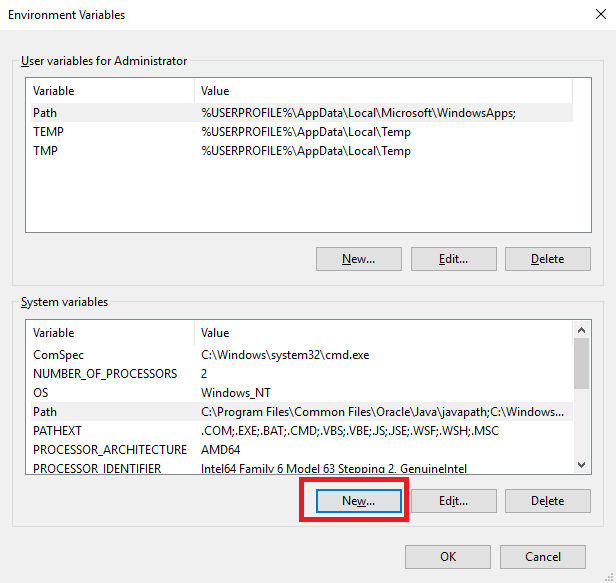The width and height of the screenshot is (616, 583).
Task: Click New button under User variables
Action: pos(359,259)
